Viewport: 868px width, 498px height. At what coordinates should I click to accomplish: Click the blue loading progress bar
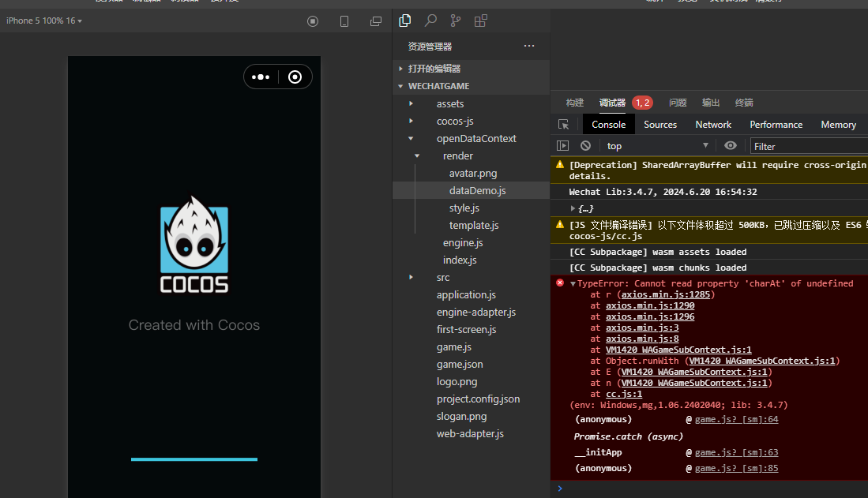[194, 459]
